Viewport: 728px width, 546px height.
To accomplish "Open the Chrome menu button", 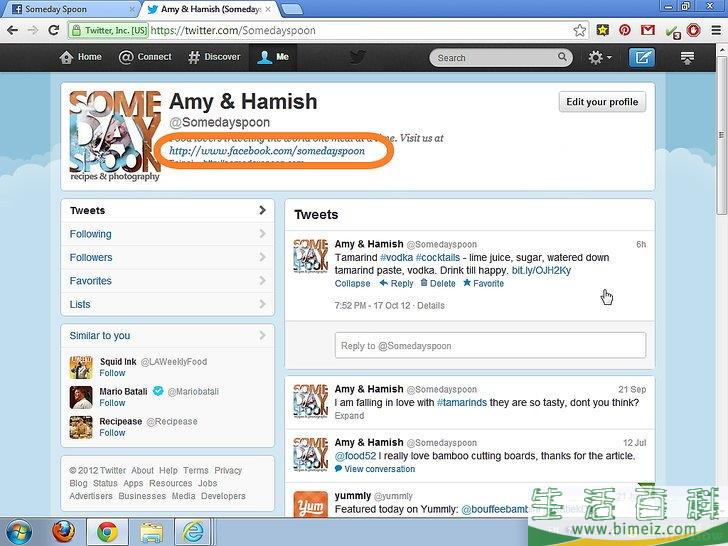I will 716,30.
